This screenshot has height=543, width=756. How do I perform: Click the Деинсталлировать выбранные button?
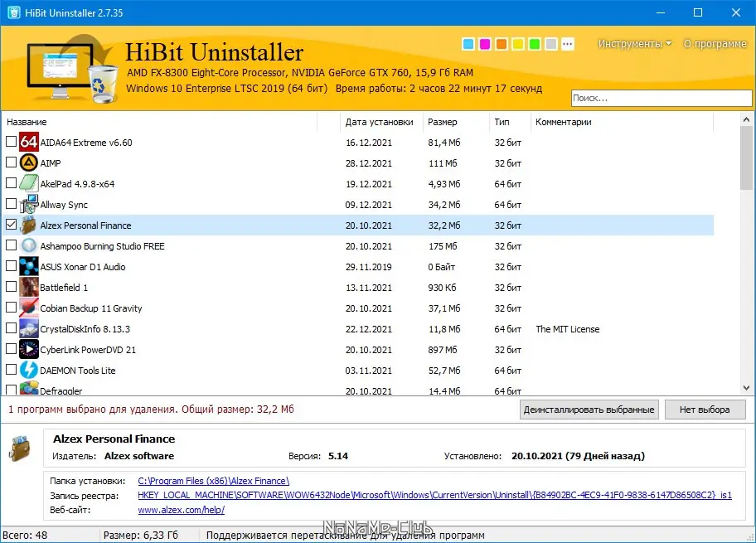pyautogui.click(x=589, y=409)
